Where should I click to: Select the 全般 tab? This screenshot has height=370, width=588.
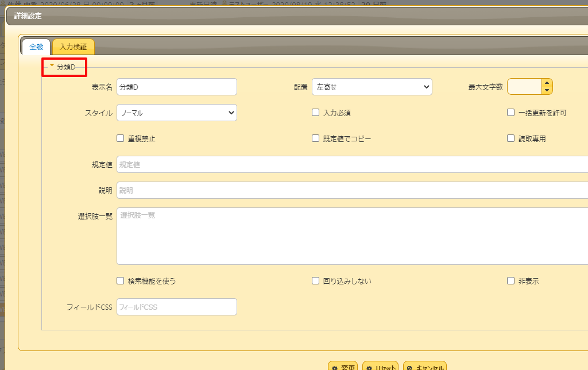(x=36, y=47)
